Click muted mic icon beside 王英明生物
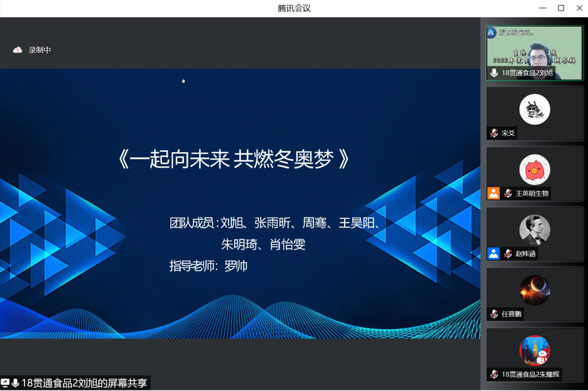This screenshot has height=391, width=588. point(508,194)
